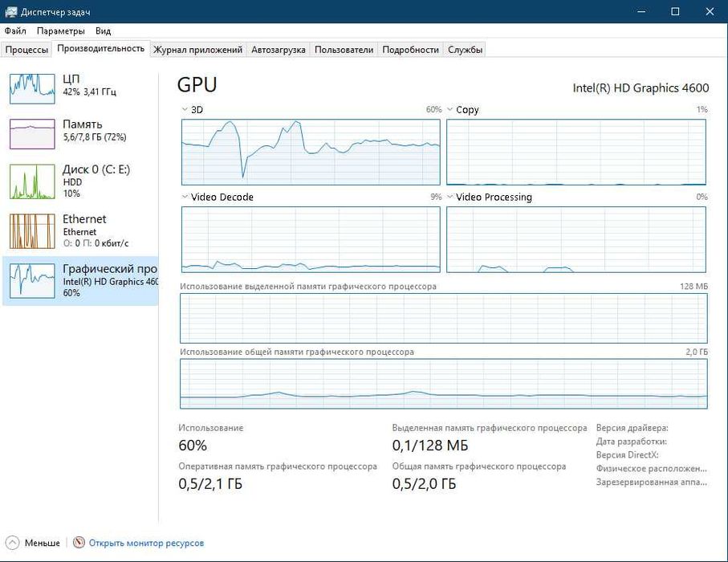Select the Графический процессор mini graph thumbnail
The width and height of the screenshot is (728, 562).
click(x=32, y=280)
